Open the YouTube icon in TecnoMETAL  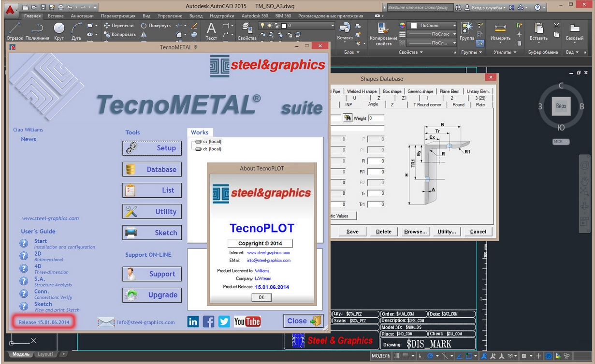point(247,321)
